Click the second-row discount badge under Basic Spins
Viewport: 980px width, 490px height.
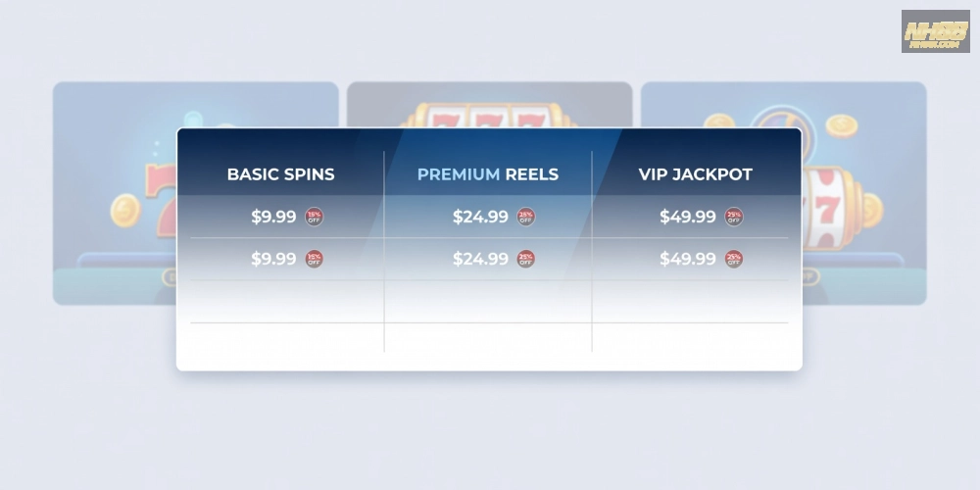[314, 259]
